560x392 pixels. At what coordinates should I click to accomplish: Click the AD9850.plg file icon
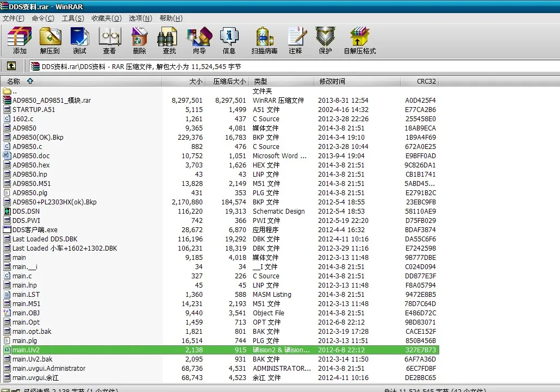click(x=7, y=193)
